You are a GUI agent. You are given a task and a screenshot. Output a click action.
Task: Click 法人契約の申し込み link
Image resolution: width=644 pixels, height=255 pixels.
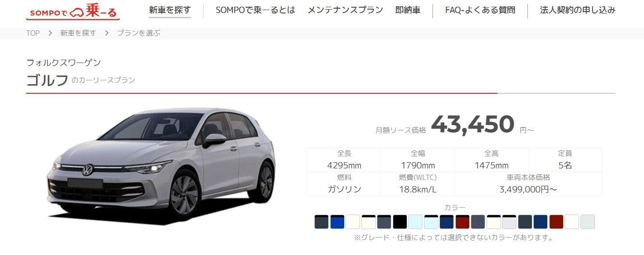578,10
